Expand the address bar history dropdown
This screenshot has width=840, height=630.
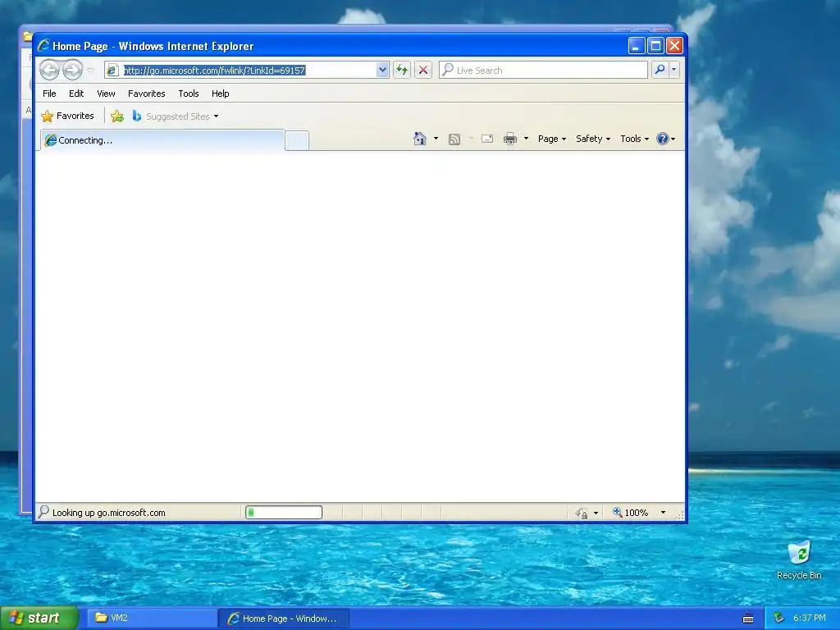[382, 70]
